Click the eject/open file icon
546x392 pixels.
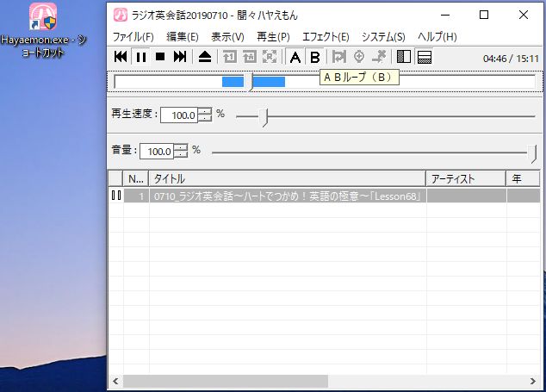coord(205,57)
